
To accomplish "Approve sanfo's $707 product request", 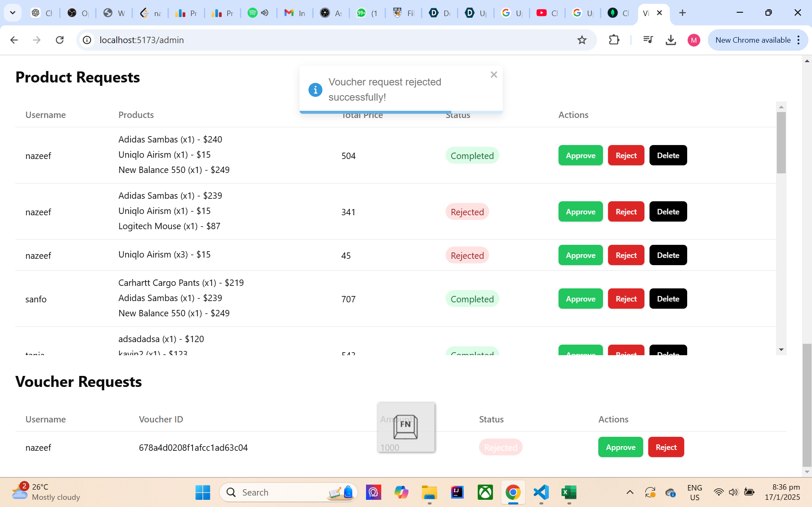I will [581, 299].
